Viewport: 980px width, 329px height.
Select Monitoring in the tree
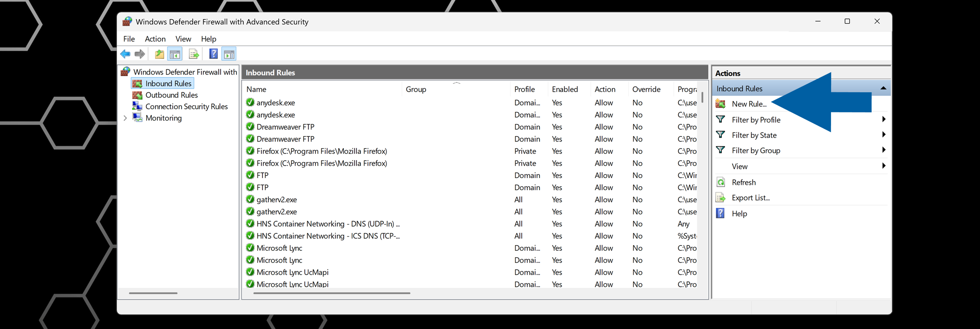coord(163,118)
